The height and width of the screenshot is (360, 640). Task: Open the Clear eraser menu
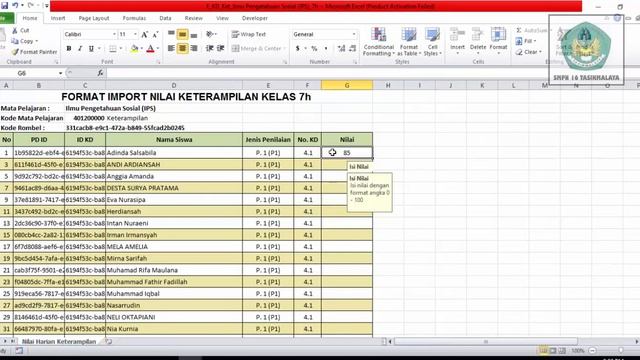529,52
